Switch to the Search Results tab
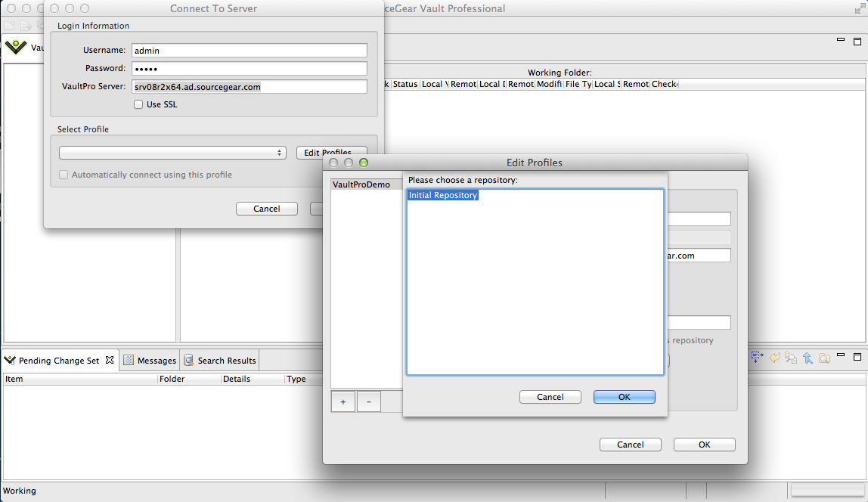Viewport: 868px width, 502px height. pos(220,361)
